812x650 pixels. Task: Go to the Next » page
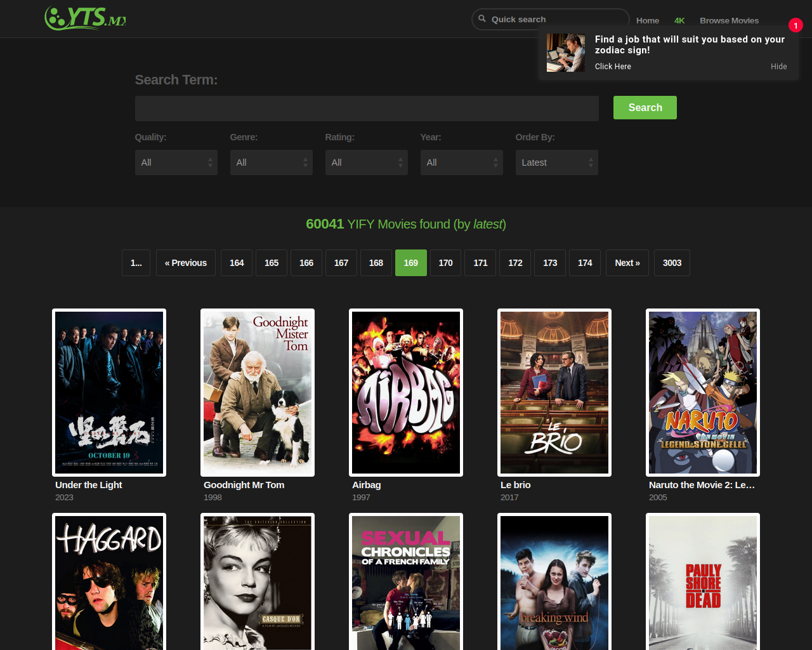click(x=627, y=263)
